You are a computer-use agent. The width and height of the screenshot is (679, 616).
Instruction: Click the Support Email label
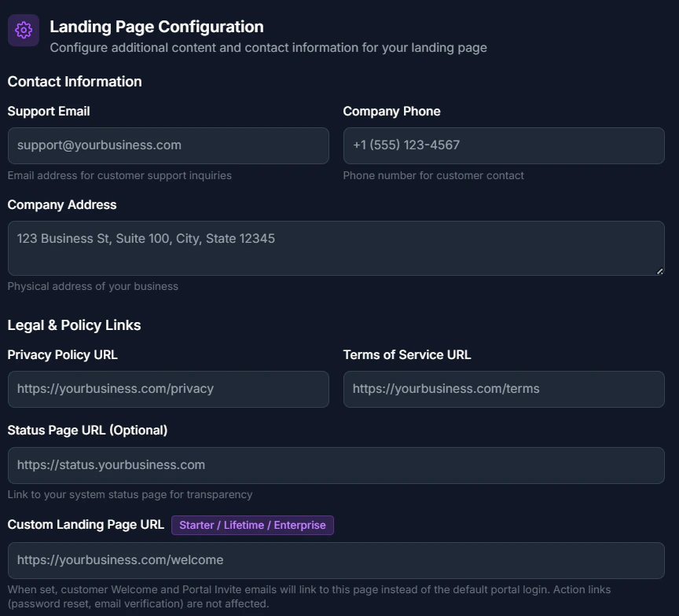pyautogui.click(x=48, y=112)
